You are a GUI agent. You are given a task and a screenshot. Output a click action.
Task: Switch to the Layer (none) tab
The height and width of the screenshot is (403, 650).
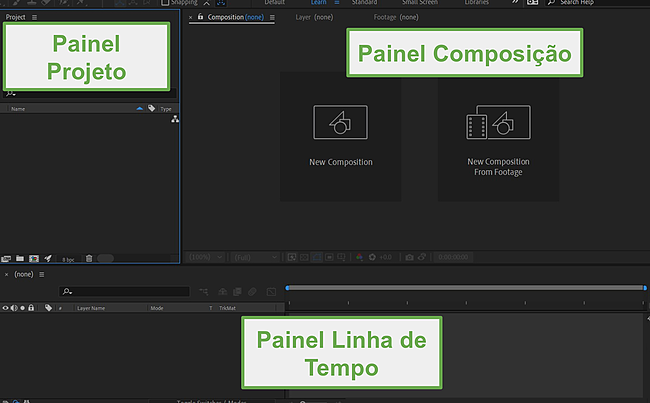tap(314, 17)
